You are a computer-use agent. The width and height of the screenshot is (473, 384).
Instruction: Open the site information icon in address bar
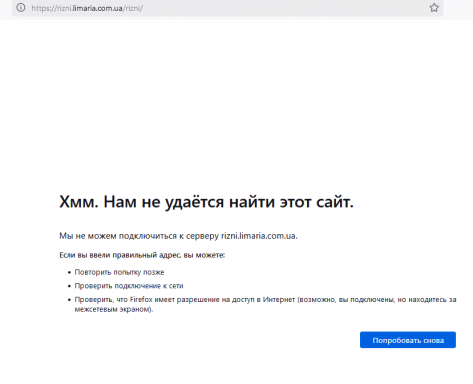(21, 8)
